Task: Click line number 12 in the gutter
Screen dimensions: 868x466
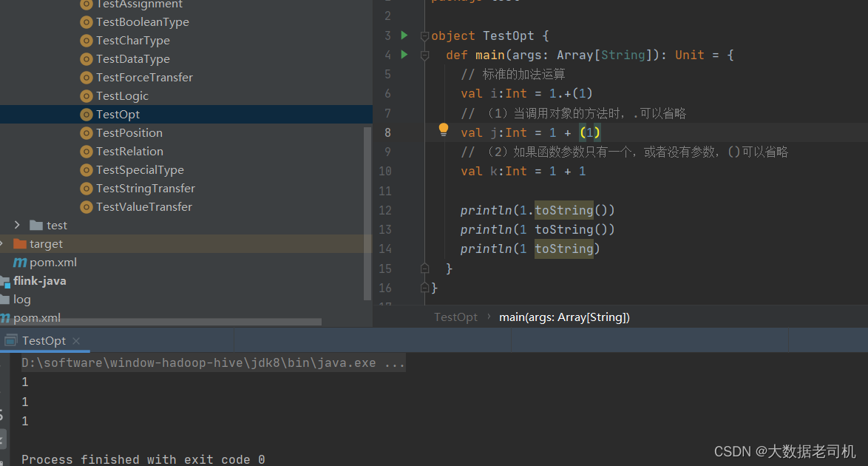Action: click(x=385, y=210)
